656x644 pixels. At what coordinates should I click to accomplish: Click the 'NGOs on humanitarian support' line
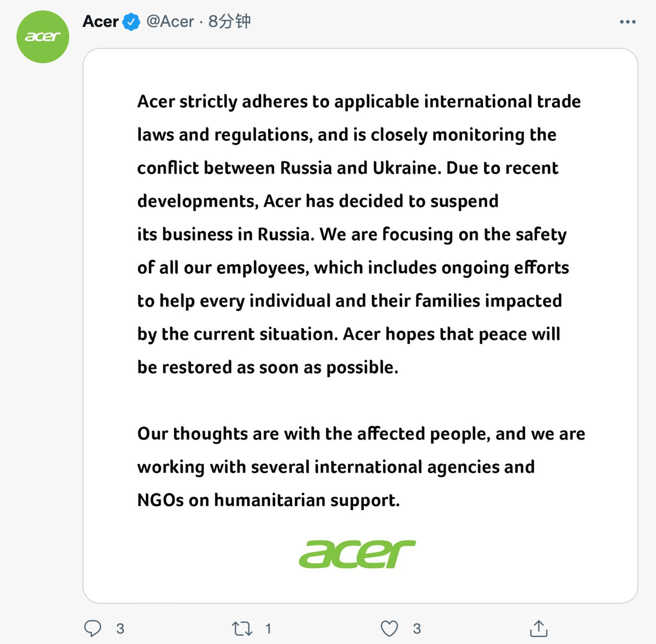coord(269,501)
